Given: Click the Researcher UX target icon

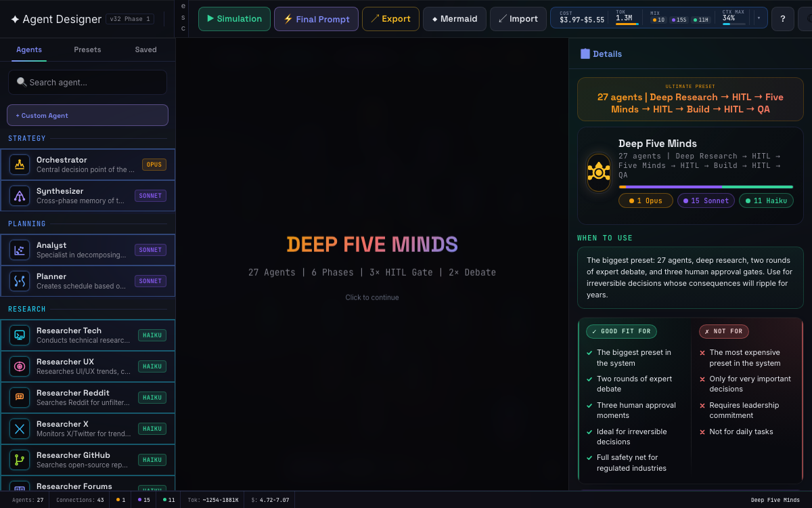Looking at the screenshot, I should [20, 366].
